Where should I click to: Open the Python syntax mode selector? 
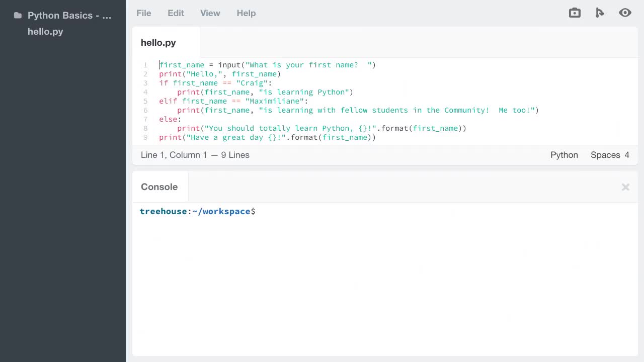564,155
